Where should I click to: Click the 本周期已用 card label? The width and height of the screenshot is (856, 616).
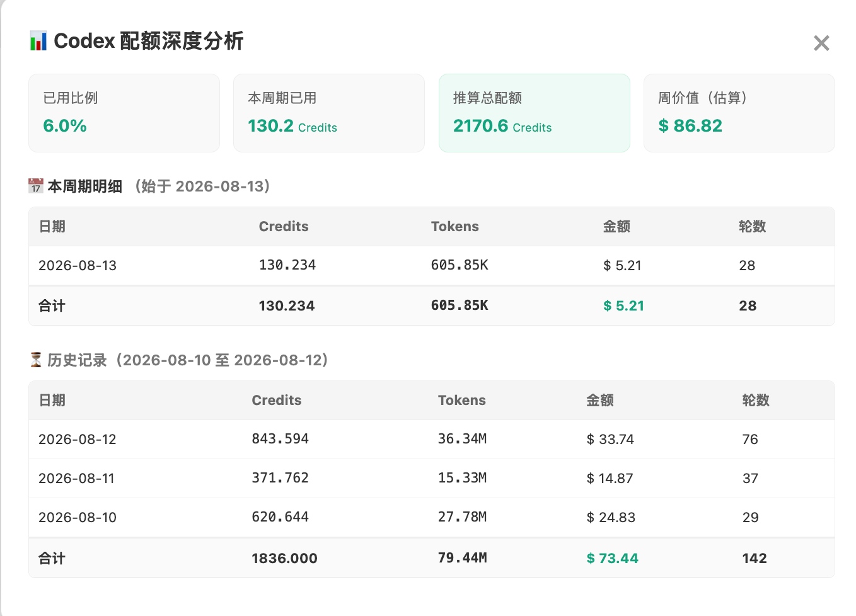(282, 98)
